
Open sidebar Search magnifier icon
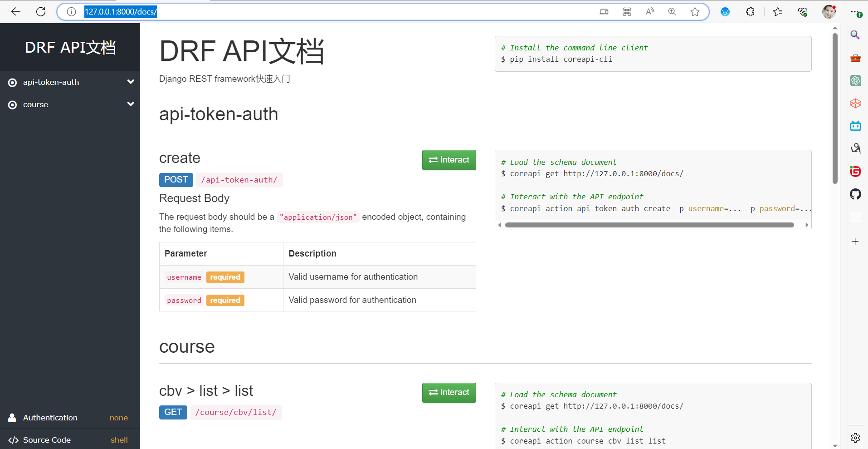855,35
